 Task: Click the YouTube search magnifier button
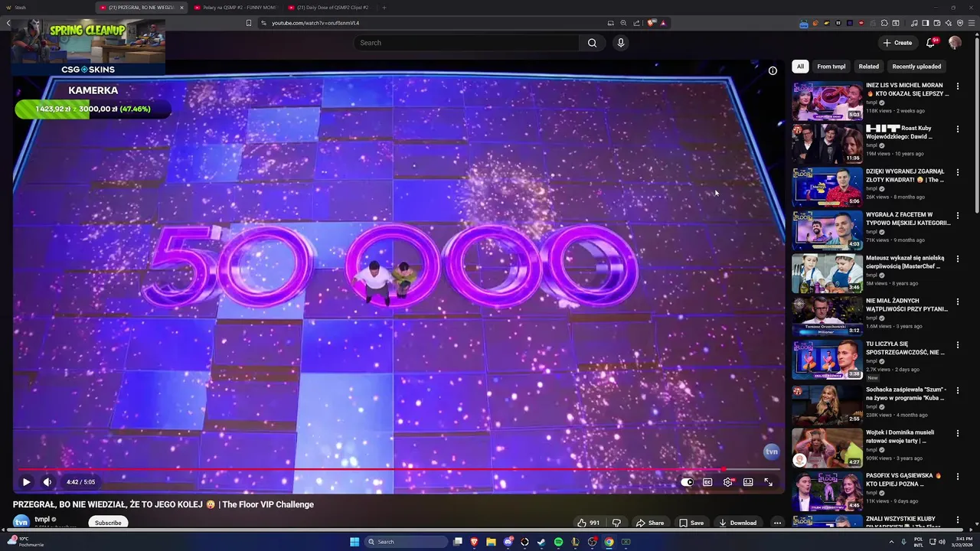(592, 43)
